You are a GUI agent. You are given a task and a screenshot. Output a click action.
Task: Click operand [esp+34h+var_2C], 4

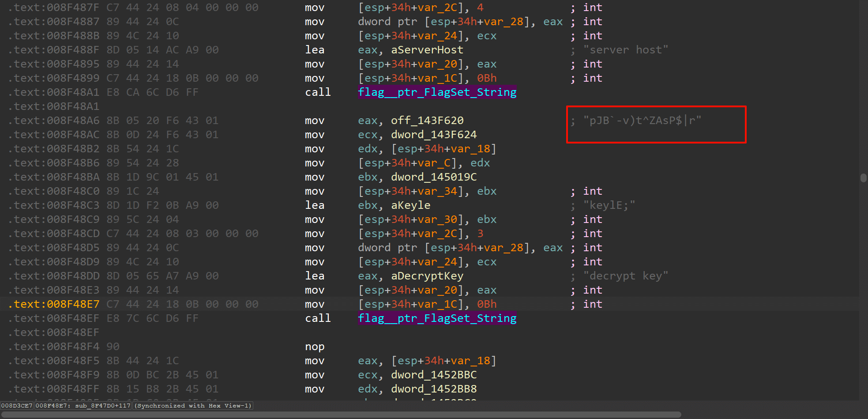(x=421, y=8)
